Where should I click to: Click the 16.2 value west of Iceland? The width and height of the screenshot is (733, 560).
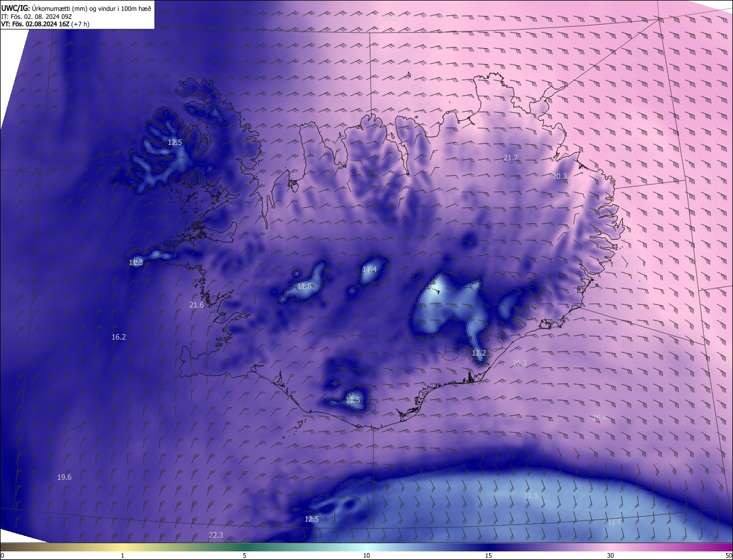pos(119,337)
